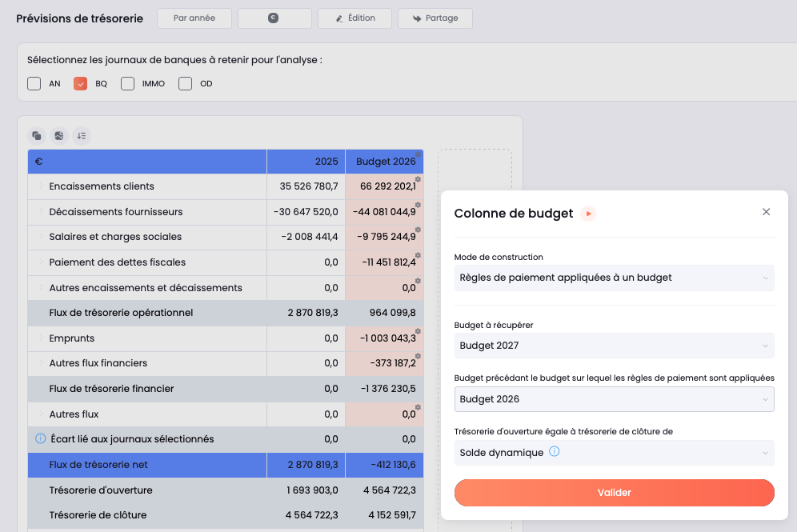The width and height of the screenshot is (797, 532).
Task: Open the Budget à récupérer dropdown
Action: click(x=614, y=346)
